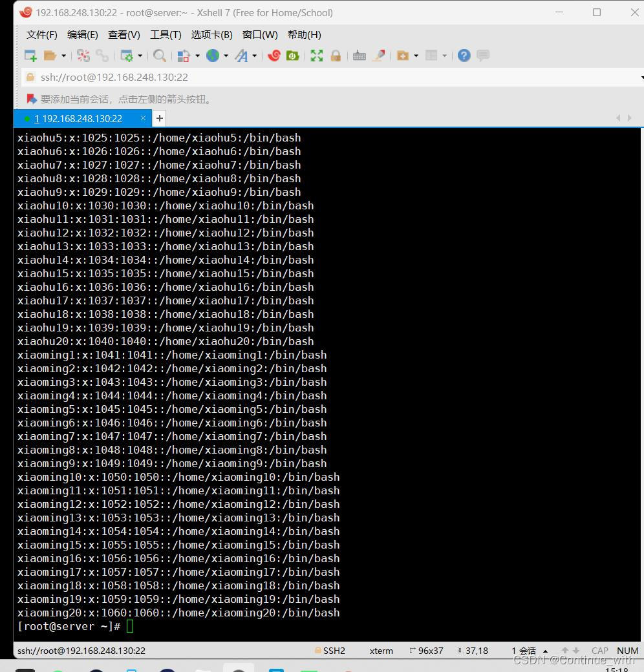Image resolution: width=644 pixels, height=672 pixels.
Task: Click the Lock Screen padlock icon
Action: [x=336, y=56]
